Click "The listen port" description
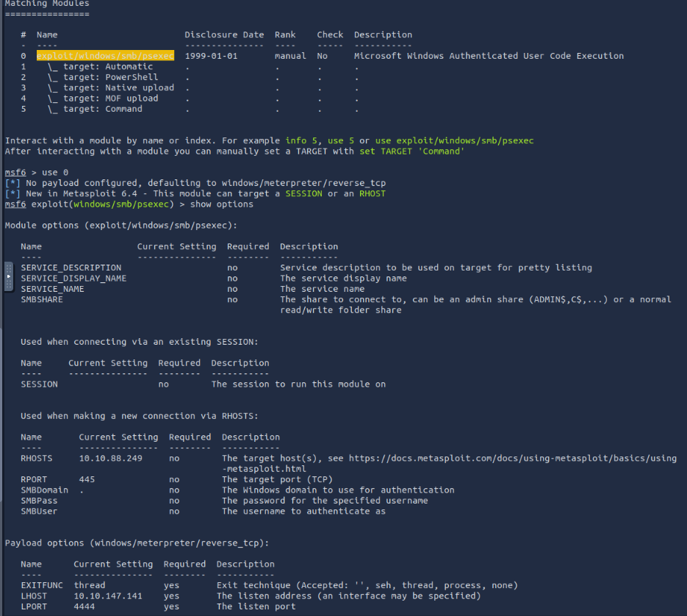687x616 pixels. [x=256, y=606]
